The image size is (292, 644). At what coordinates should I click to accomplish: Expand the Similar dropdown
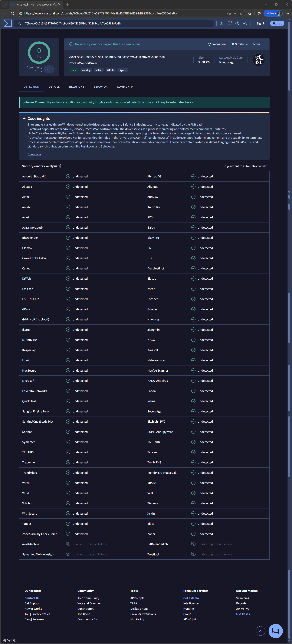point(239,44)
